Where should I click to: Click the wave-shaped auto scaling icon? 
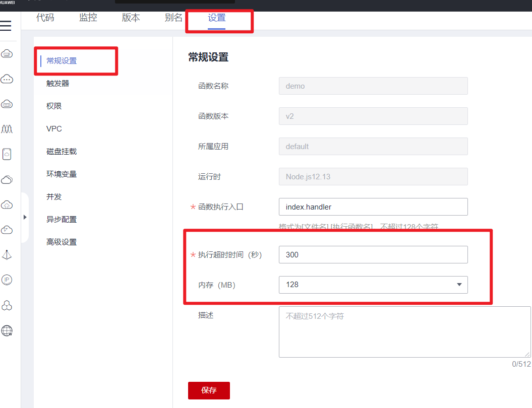[7, 129]
